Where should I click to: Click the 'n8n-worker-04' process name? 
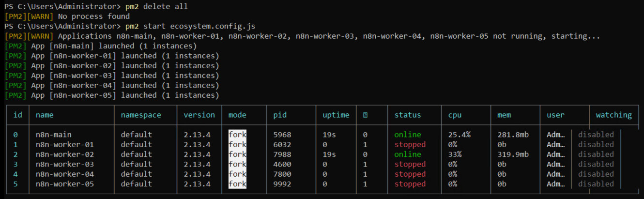[x=65, y=174]
